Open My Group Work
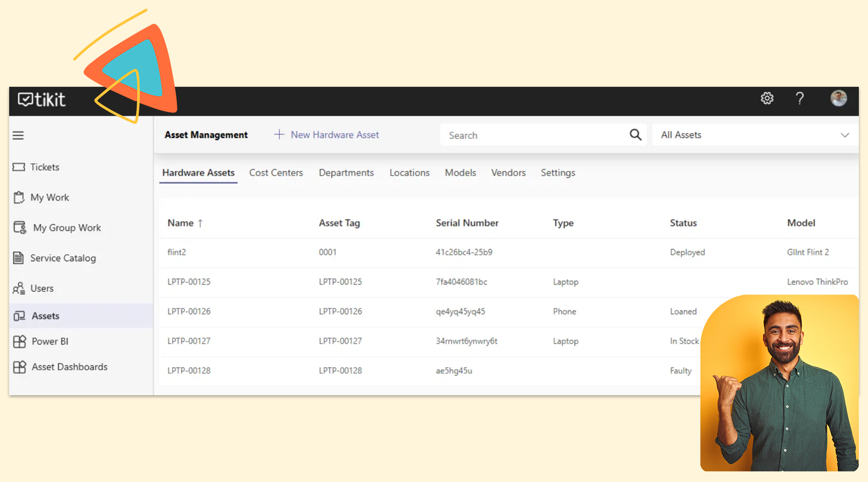Viewport: 868px width, 482px height. 67,228
